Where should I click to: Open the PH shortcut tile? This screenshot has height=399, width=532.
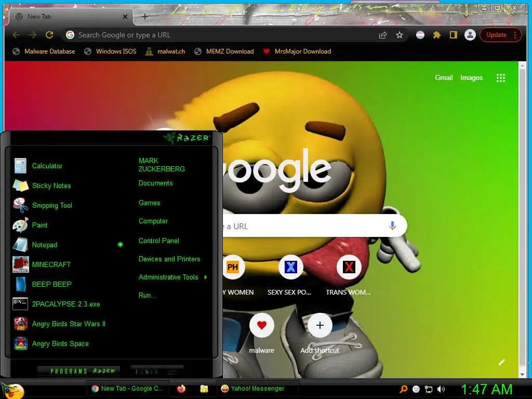233,268
